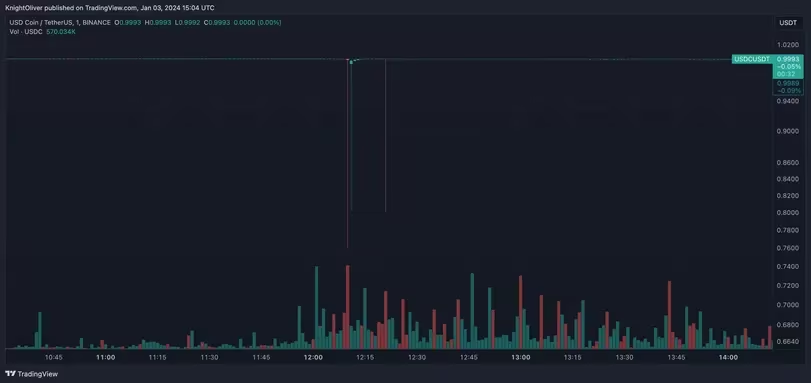Click the close value C0.9993

(217, 23)
